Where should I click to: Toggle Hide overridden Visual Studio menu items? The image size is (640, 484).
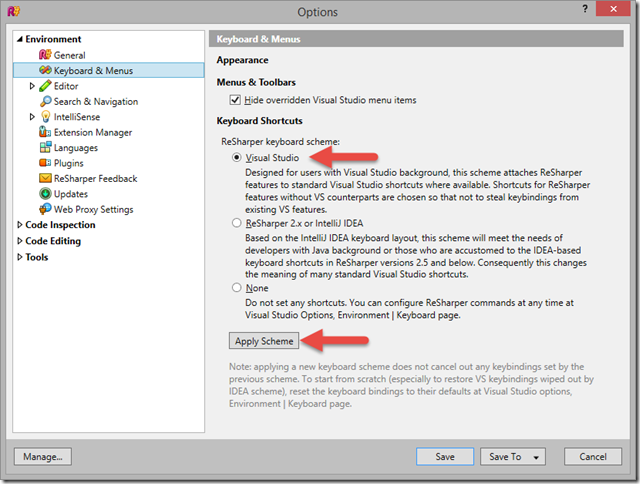tap(235, 100)
